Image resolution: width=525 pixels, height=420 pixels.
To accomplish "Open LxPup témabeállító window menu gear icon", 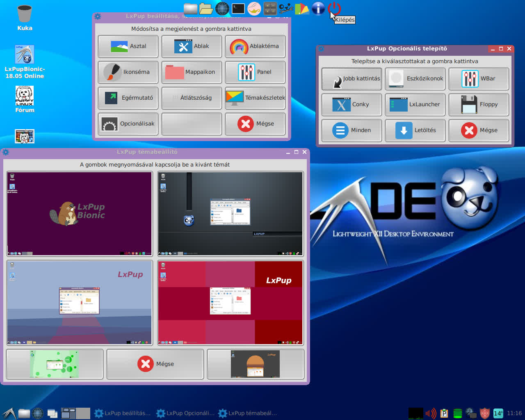I will click(x=5, y=152).
